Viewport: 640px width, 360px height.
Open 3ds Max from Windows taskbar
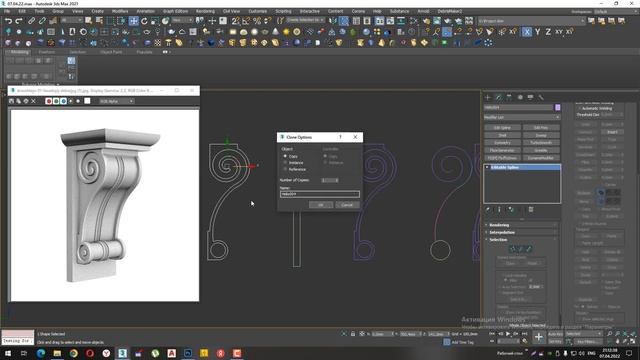click(x=122, y=353)
